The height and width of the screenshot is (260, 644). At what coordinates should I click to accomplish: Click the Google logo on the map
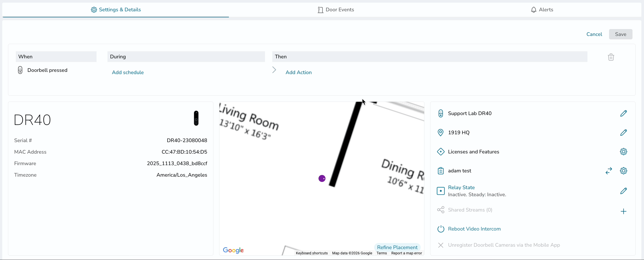233,250
